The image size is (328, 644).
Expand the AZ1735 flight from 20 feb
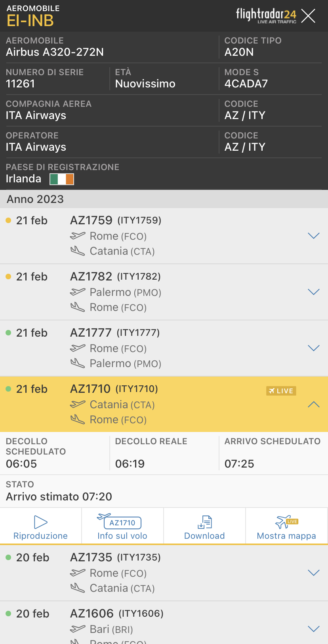click(x=313, y=573)
